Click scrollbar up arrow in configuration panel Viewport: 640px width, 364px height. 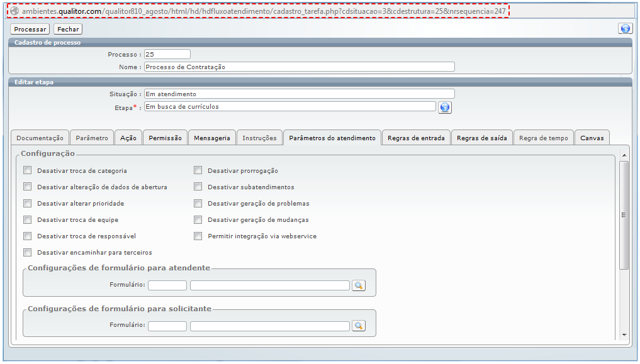click(x=624, y=155)
